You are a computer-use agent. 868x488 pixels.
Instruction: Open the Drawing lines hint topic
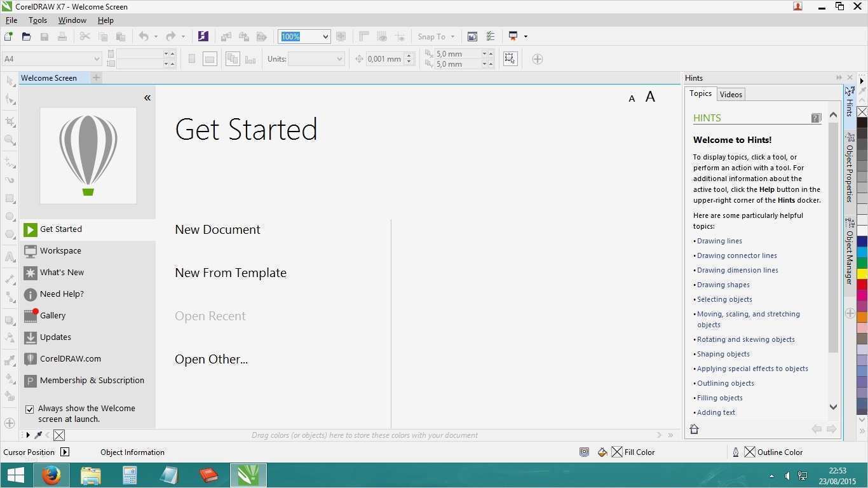pyautogui.click(x=719, y=241)
